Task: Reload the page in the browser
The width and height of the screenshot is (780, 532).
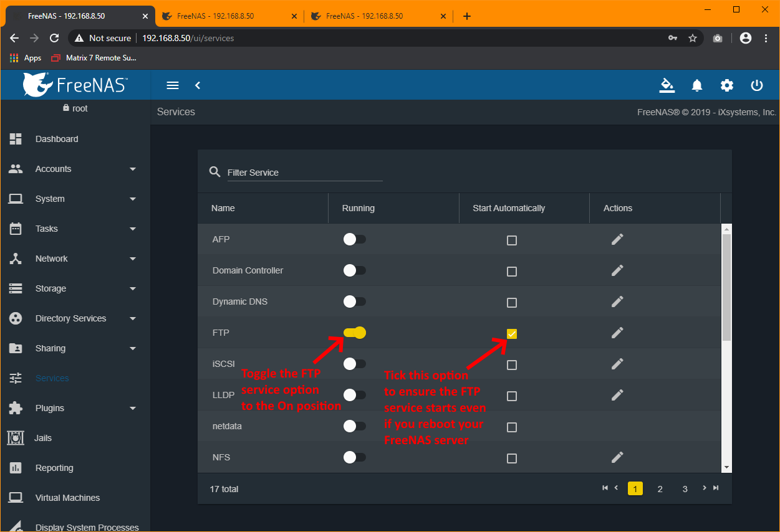Action: (x=54, y=38)
